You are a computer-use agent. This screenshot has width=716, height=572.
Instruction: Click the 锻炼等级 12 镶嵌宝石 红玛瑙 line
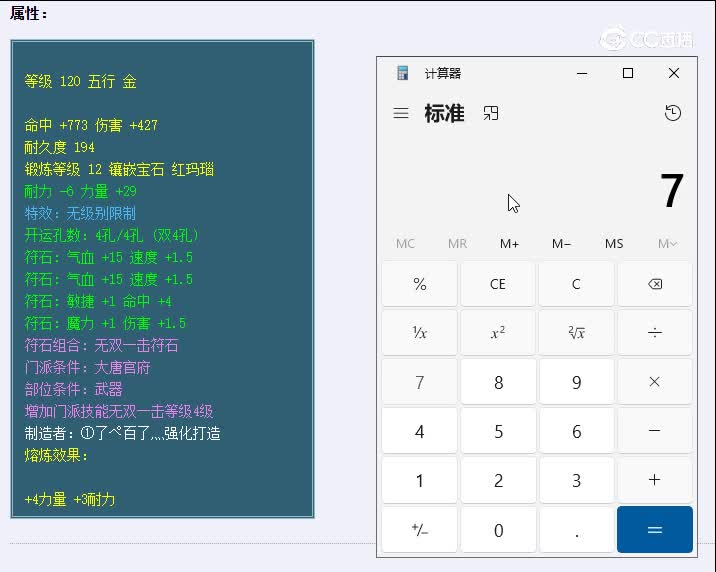point(119,169)
